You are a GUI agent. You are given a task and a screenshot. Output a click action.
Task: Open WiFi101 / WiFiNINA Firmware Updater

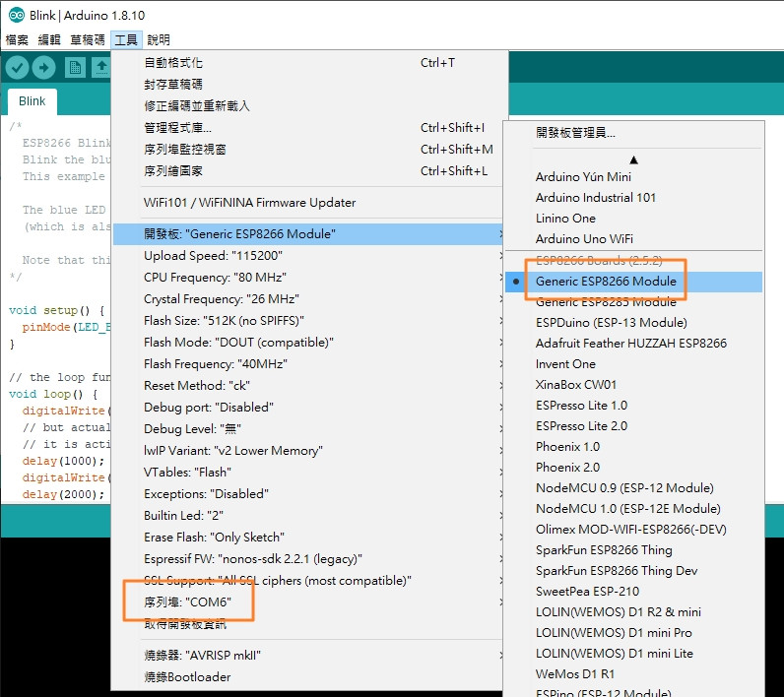(x=306, y=203)
